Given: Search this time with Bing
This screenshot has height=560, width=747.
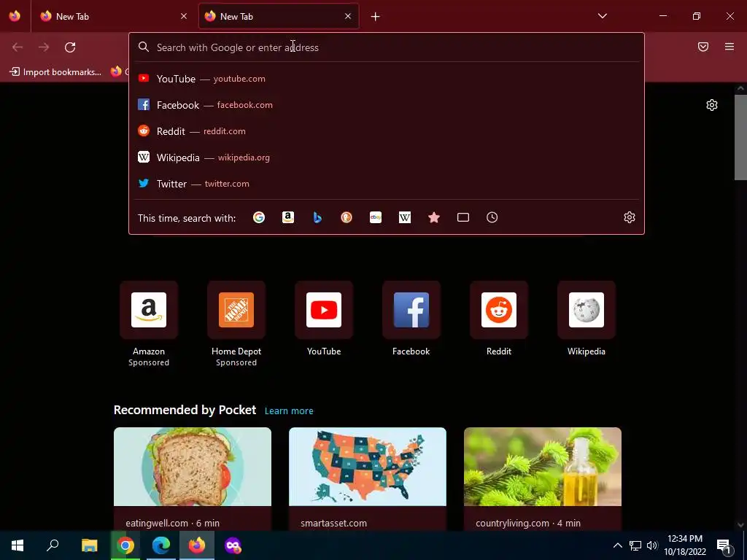Looking at the screenshot, I should (x=317, y=217).
